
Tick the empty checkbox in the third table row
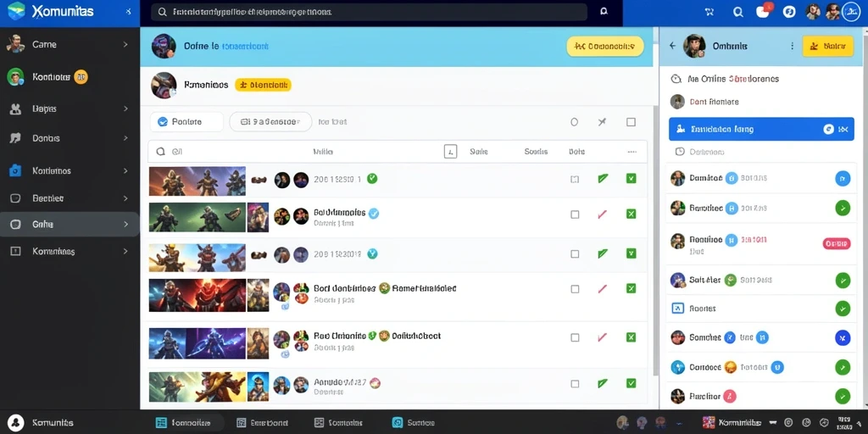[x=575, y=254]
